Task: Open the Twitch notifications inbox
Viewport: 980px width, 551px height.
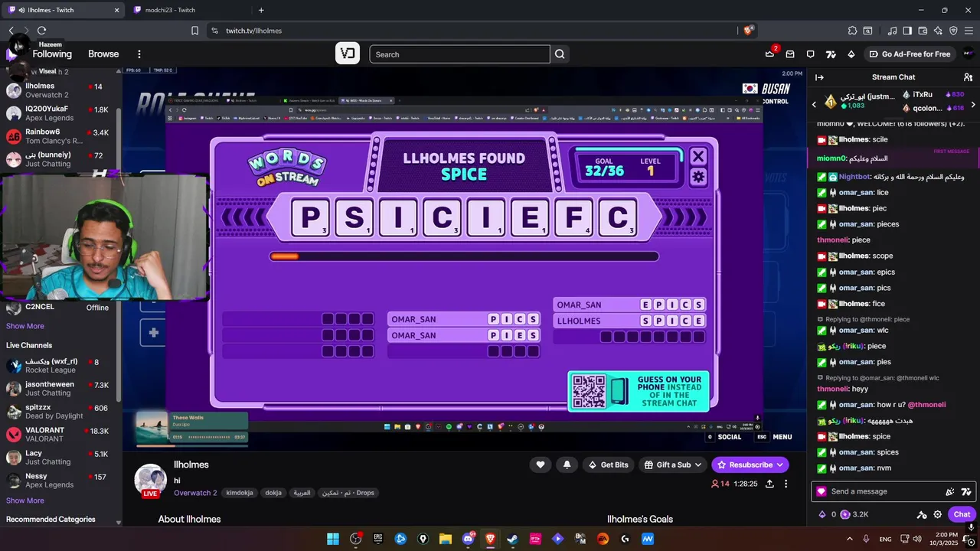Action: (x=790, y=54)
